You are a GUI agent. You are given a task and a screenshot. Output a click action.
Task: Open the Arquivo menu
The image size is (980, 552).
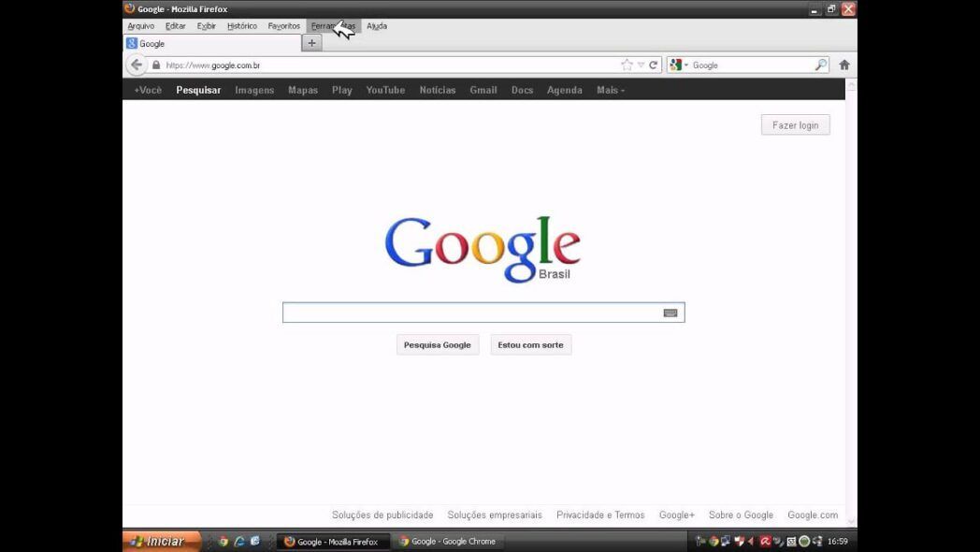click(140, 26)
